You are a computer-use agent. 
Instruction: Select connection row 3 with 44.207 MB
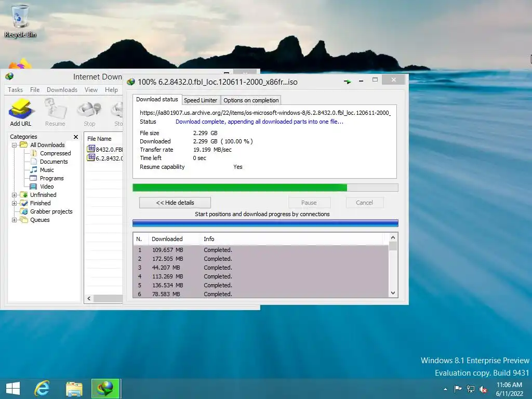click(261, 268)
